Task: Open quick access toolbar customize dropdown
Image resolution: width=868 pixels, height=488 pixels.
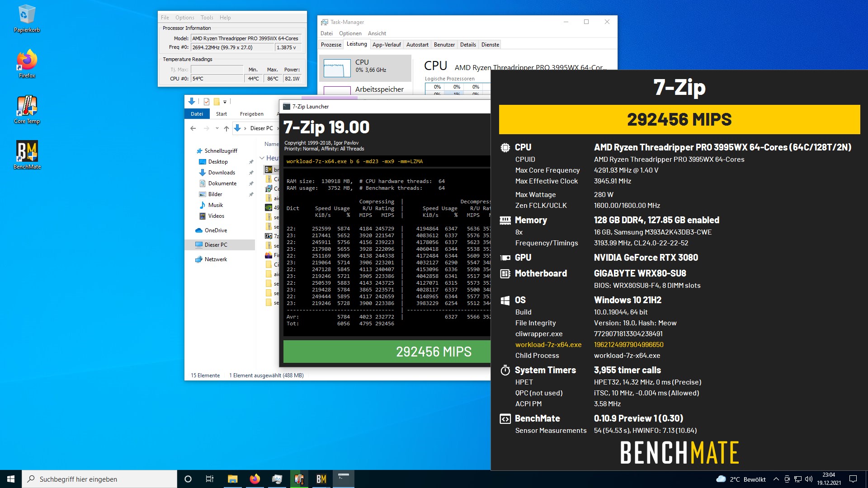Action: click(225, 102)
